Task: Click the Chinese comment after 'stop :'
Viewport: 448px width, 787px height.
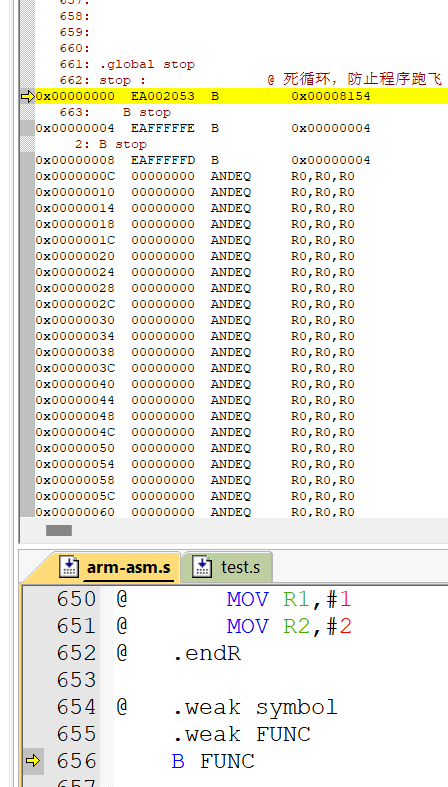Action: [x=354, y=79]
